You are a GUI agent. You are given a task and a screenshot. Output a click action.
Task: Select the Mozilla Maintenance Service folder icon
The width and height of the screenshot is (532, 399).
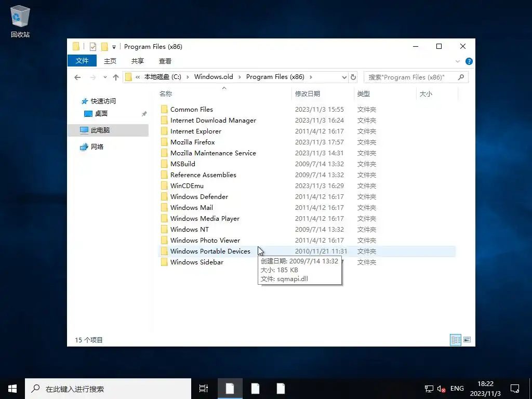[x=164, y=153]
